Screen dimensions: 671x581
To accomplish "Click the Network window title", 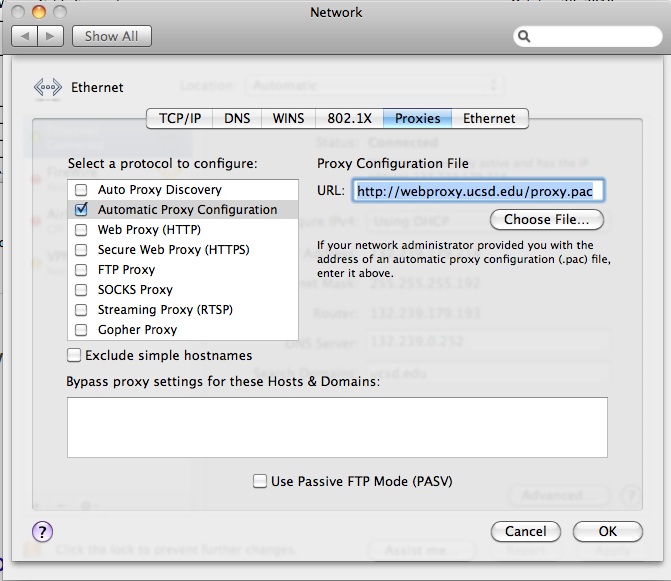I will (336, 12).
